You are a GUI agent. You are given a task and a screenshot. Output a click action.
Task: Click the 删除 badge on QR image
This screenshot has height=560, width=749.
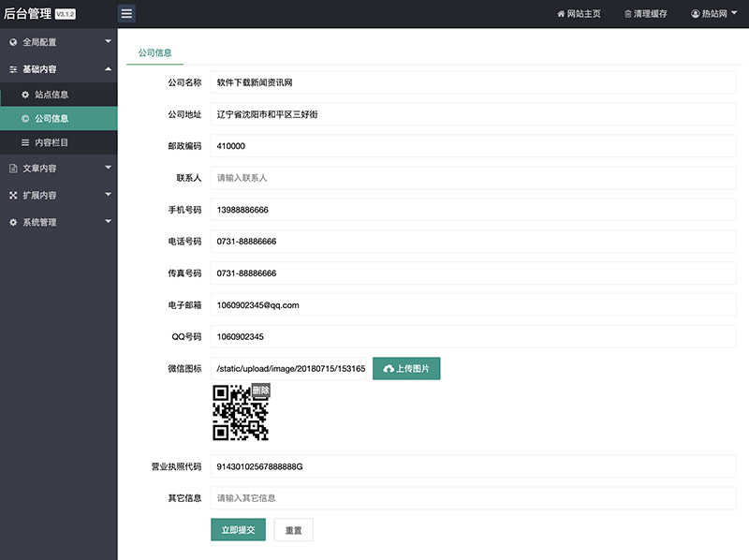click(261, 391)
